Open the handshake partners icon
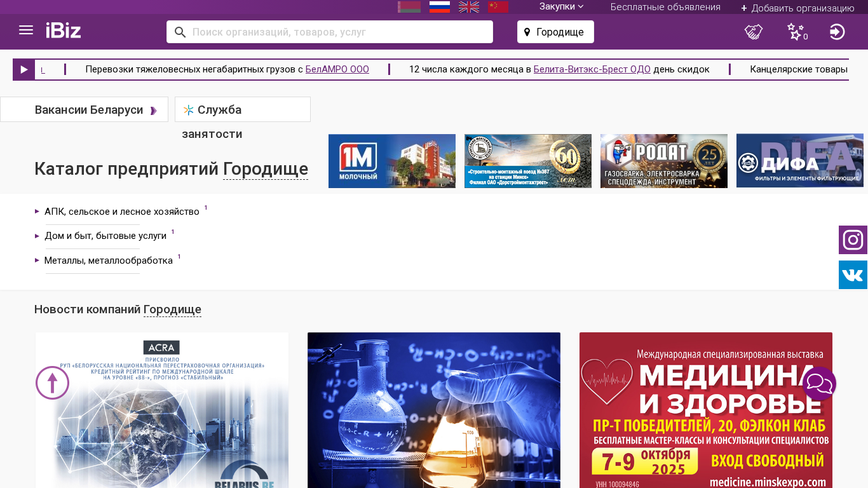The height and width of the screenshot is (488, 868). (754, 32)
